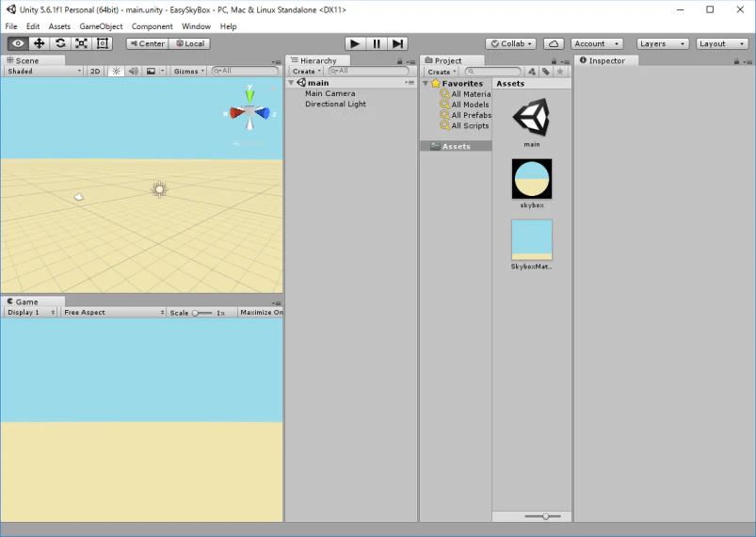
Task: Click the green Y axis gizmo cone
Action: click(x=249, y=96)
